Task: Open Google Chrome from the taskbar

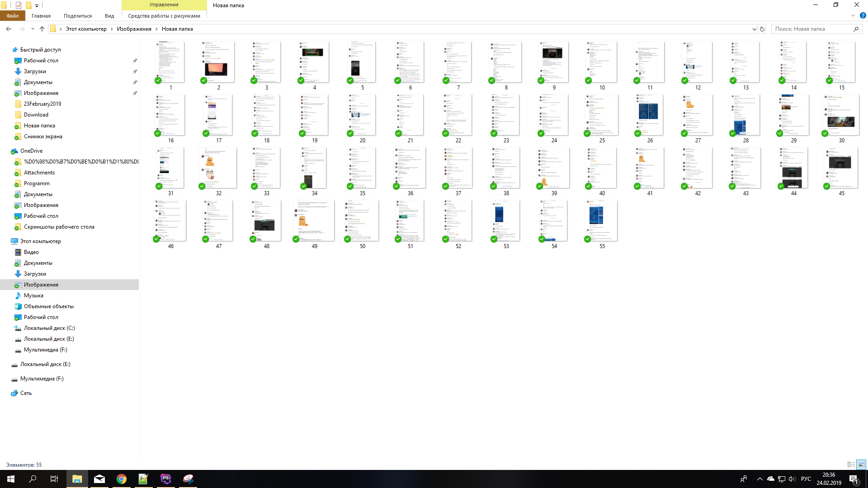Action: (121, 479)
